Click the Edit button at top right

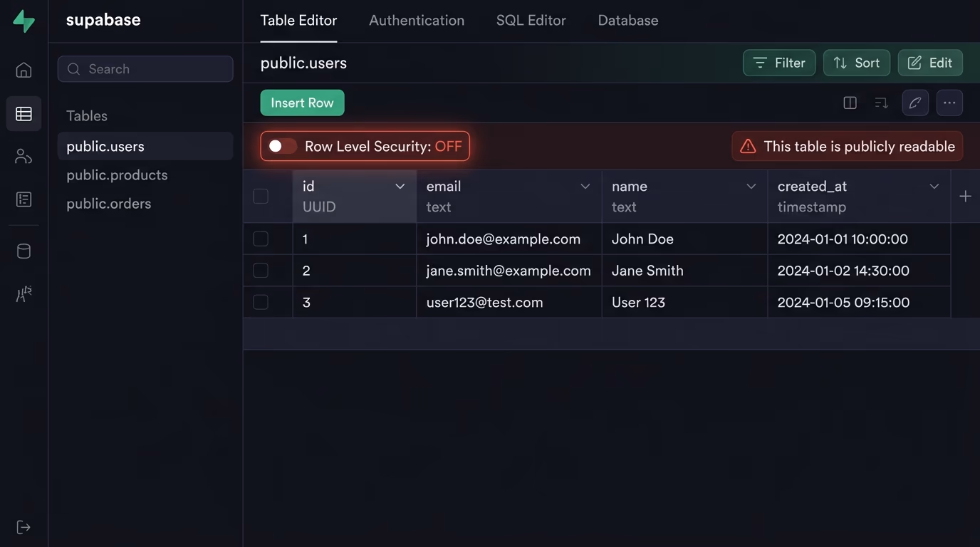[930, 63]
